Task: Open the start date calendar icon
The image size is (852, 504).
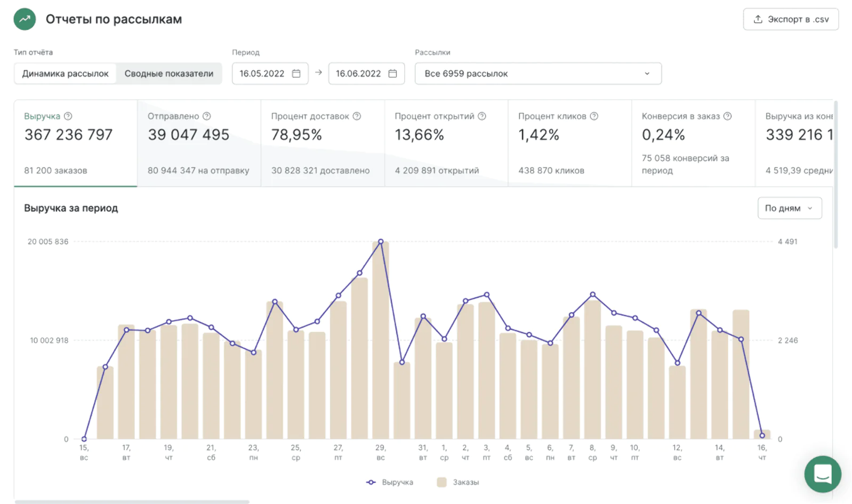Action: [296, 74]
